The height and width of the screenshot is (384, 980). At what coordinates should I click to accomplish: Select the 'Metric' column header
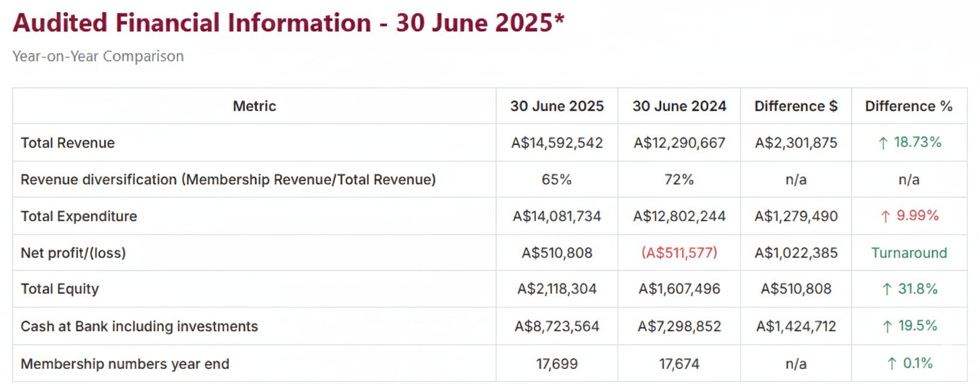tap(255, 106)
